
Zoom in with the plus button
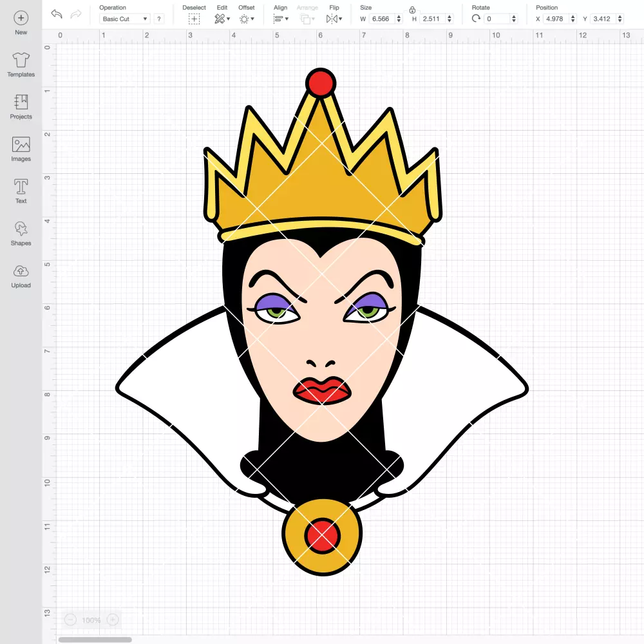pyautogui.click(x=113, y=620)
